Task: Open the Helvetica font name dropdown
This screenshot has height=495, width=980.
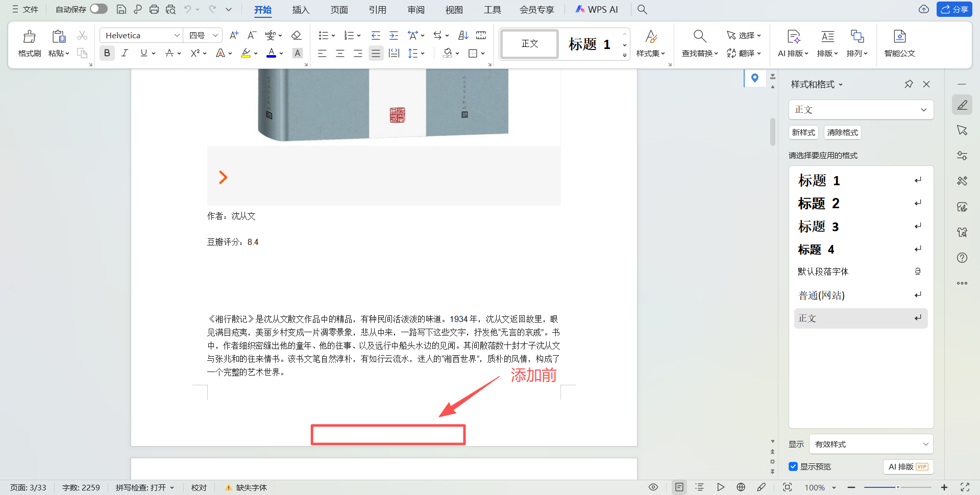Action: point(177,35)
